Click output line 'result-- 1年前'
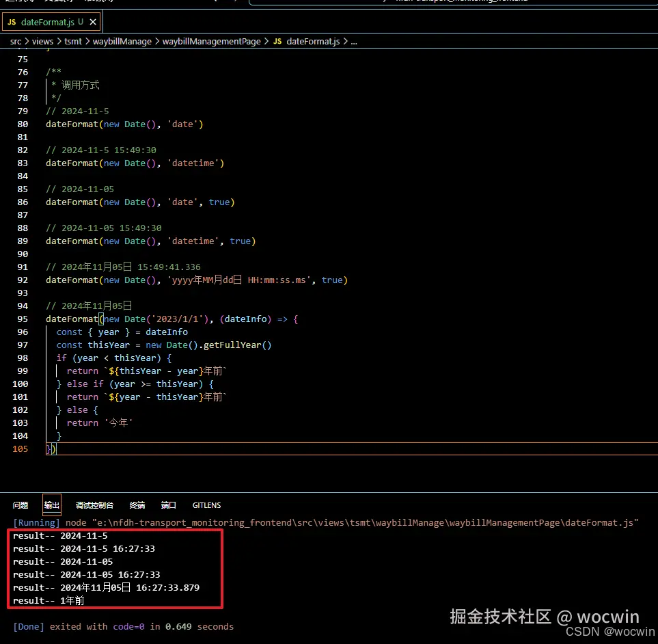 tap(49, 601)
